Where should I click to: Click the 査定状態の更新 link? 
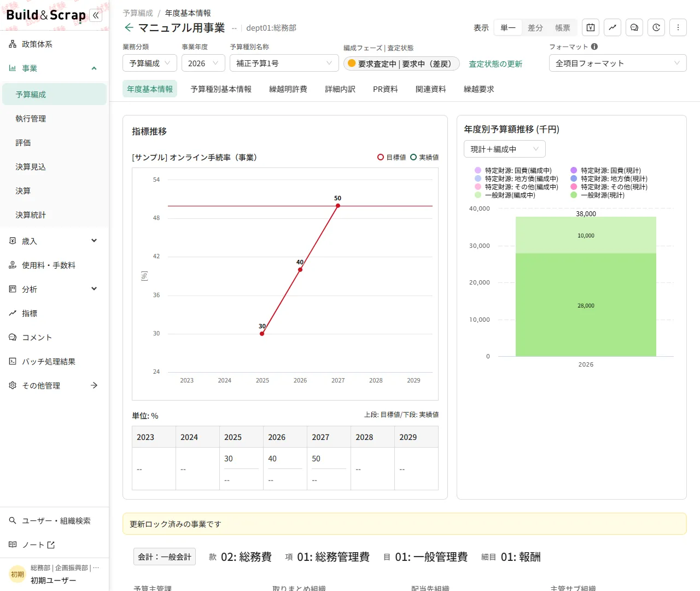coord(495,64)
